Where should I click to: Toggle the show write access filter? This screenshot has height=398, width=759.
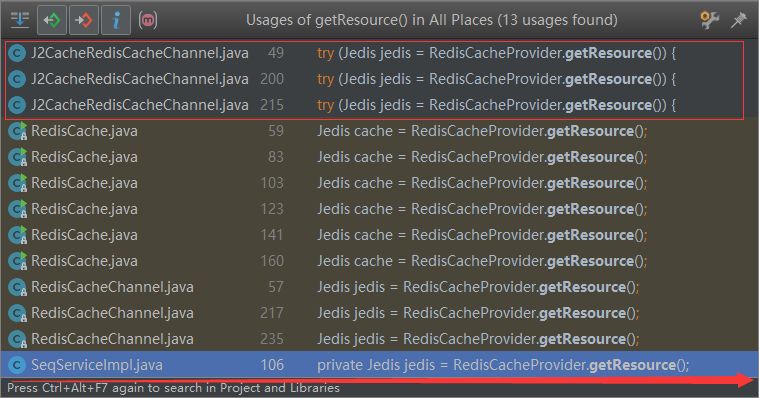(x=84, y=20)
